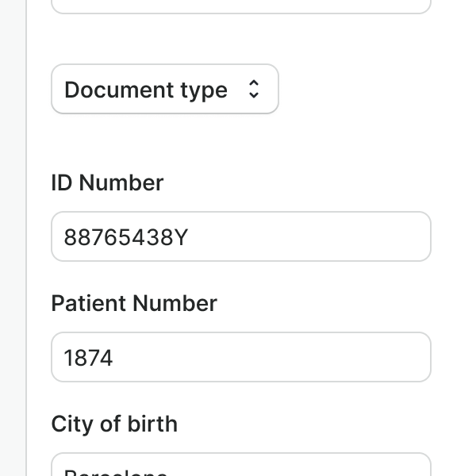Click into the Patient Number field

click(x=240, y=357)
